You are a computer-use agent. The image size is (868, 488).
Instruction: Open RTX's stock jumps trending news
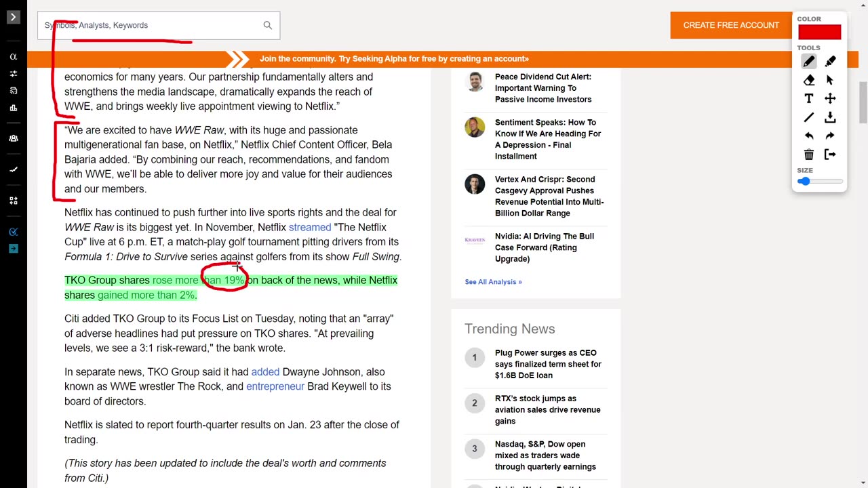(x=547, y=409)
